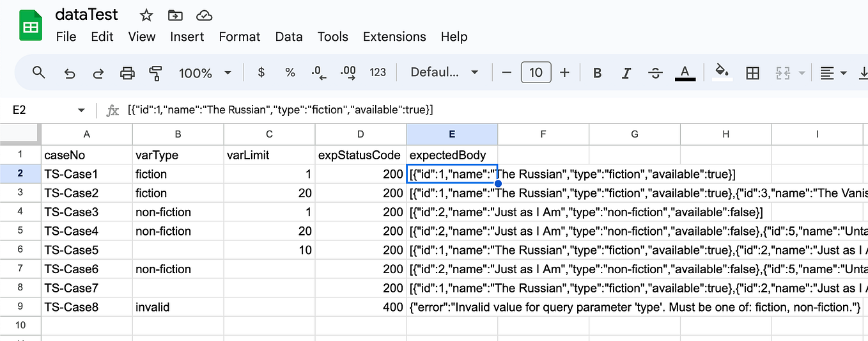Undo the last action
This screenshot has height=341, width=868.
[x=70, y=73]
